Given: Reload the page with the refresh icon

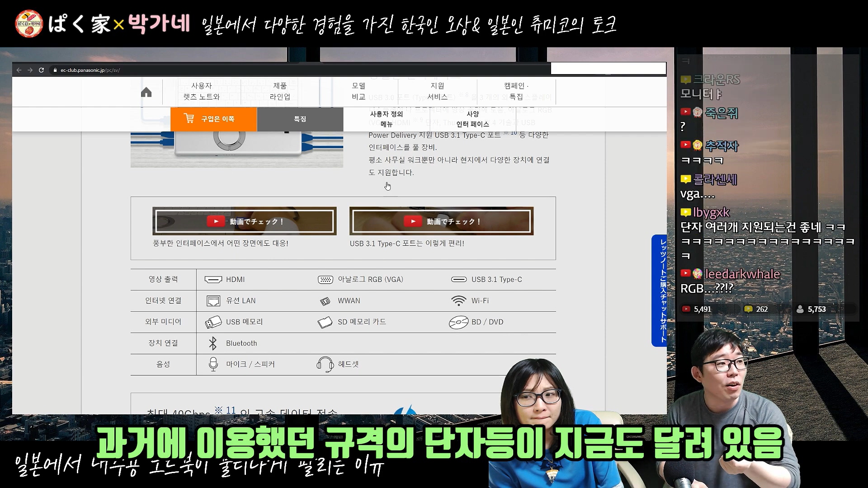Looking at the screenshot, I should 41,70.
